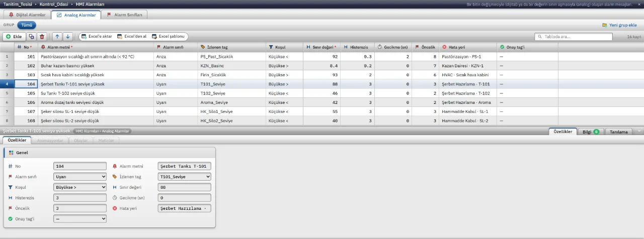Open the Alarm sınıfı dropdown showing Uyarı

80,177
